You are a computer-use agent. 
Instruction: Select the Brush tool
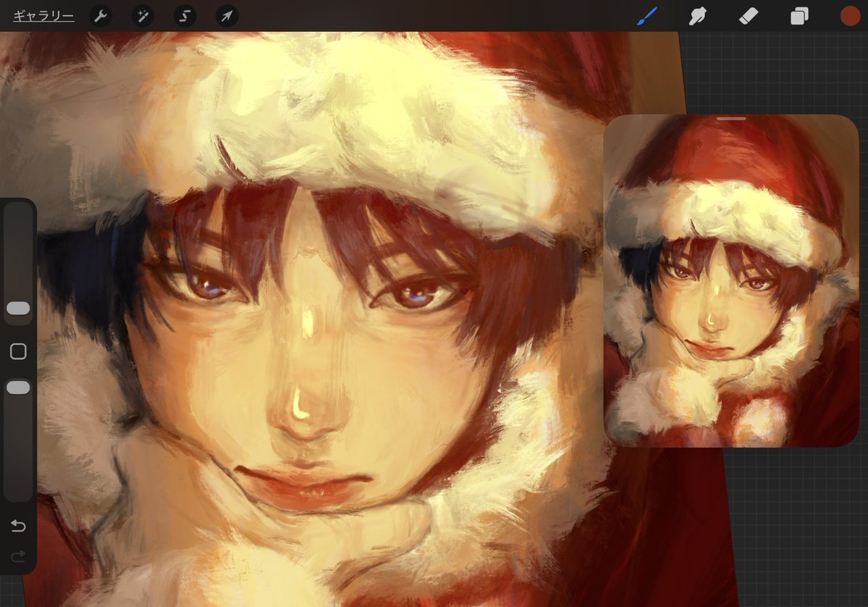coord(647,16)
